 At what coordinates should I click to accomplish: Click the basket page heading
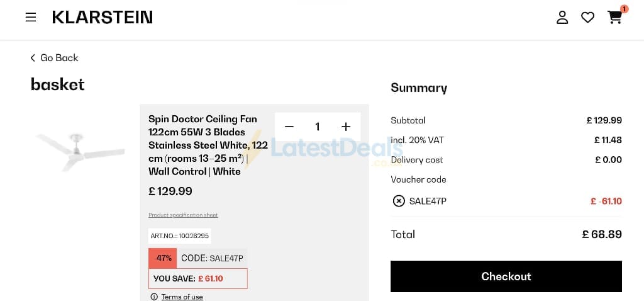[57, 84]
